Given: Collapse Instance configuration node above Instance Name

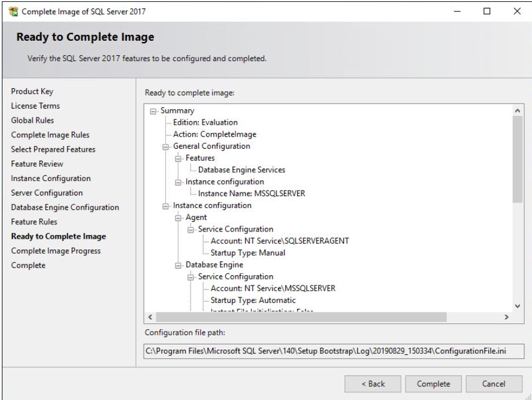Looking at the screenshot, I should [178, 182].
